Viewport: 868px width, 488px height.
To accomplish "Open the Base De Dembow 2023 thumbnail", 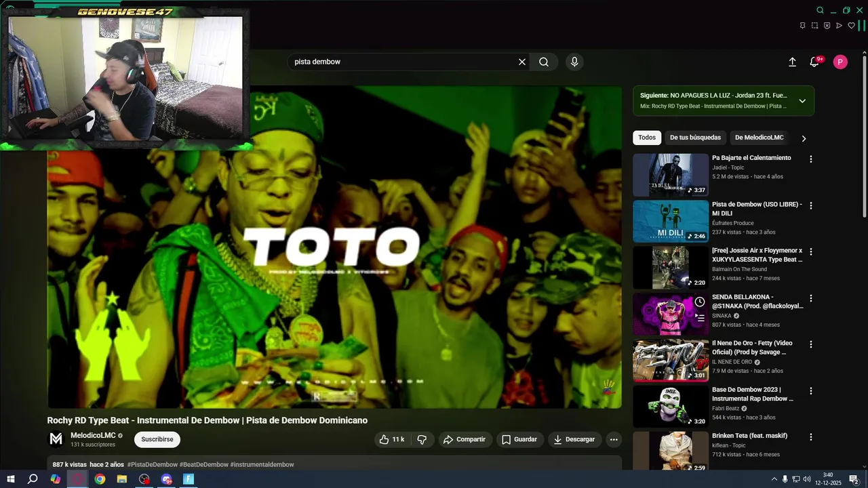I will pyautogui.click(x=671, y=407).
